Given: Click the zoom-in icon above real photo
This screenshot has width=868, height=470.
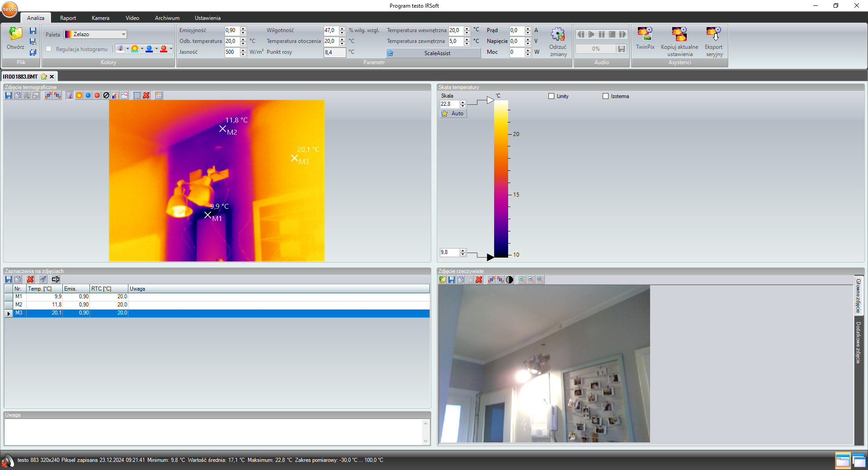Looking at the screenshot, I should click(x=522, y=280).
